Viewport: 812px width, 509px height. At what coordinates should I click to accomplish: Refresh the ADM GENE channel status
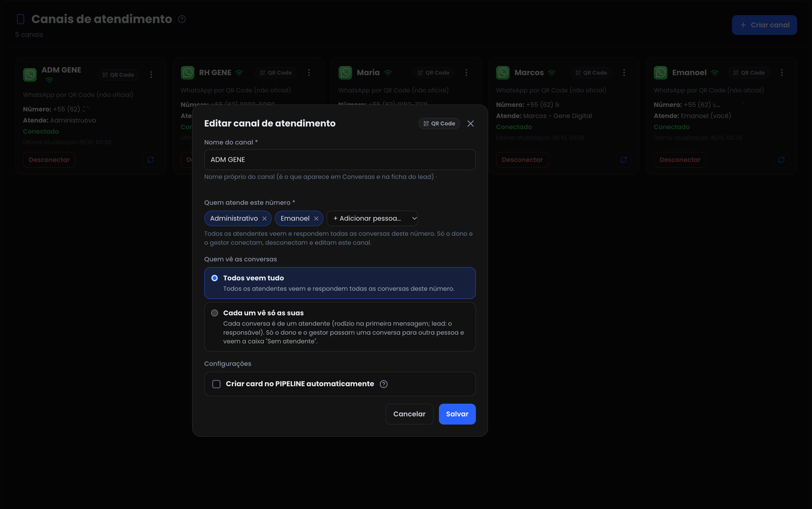151,160
